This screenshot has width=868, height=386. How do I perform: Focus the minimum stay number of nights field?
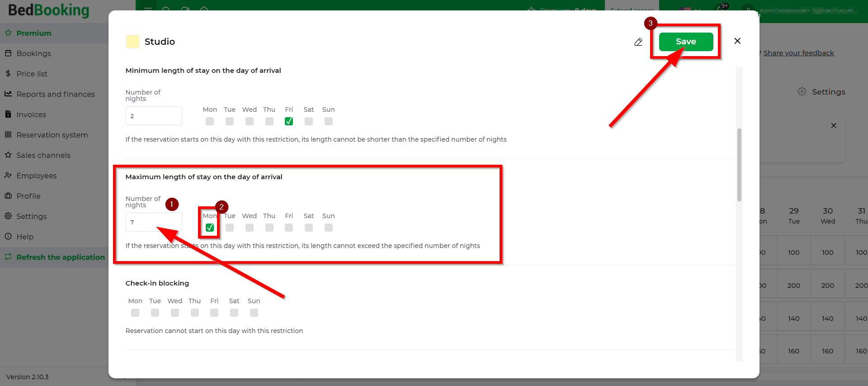[154, 116]
